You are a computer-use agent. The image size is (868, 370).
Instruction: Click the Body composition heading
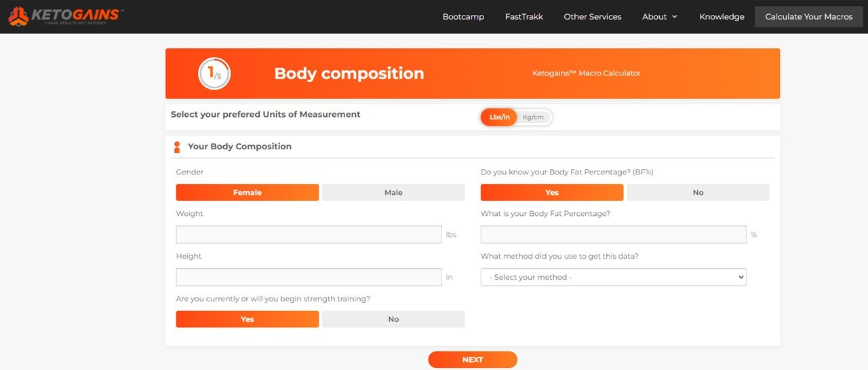coord(349,73)
